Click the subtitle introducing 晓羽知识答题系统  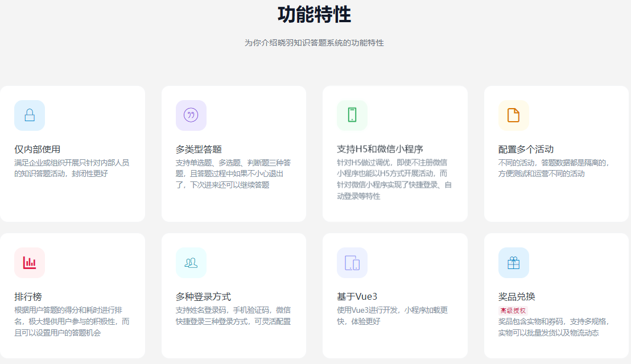[314, 43]
